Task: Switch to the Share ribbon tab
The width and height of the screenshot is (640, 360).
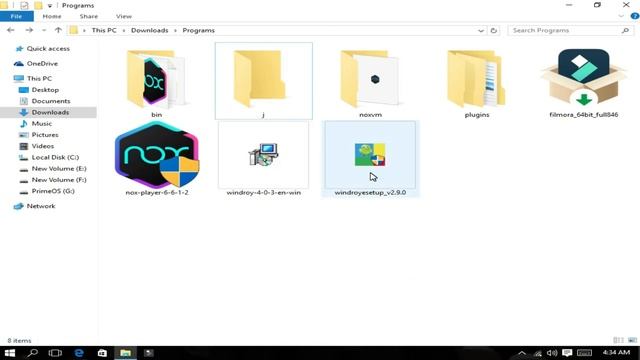Action: coord(89,16)
